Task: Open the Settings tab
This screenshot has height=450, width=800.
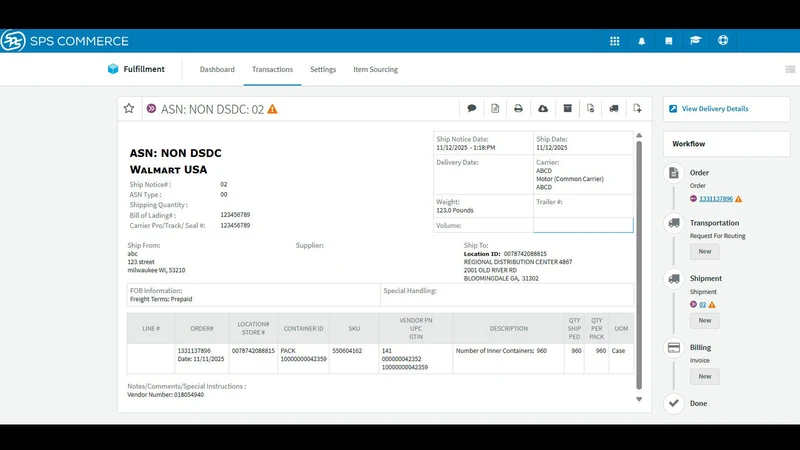Action: 323,69
